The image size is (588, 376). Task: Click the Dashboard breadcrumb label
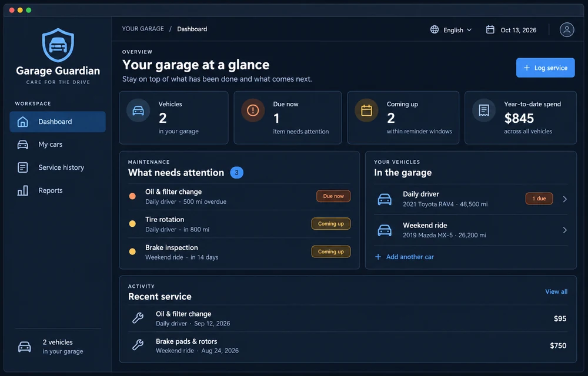[192, 29]
